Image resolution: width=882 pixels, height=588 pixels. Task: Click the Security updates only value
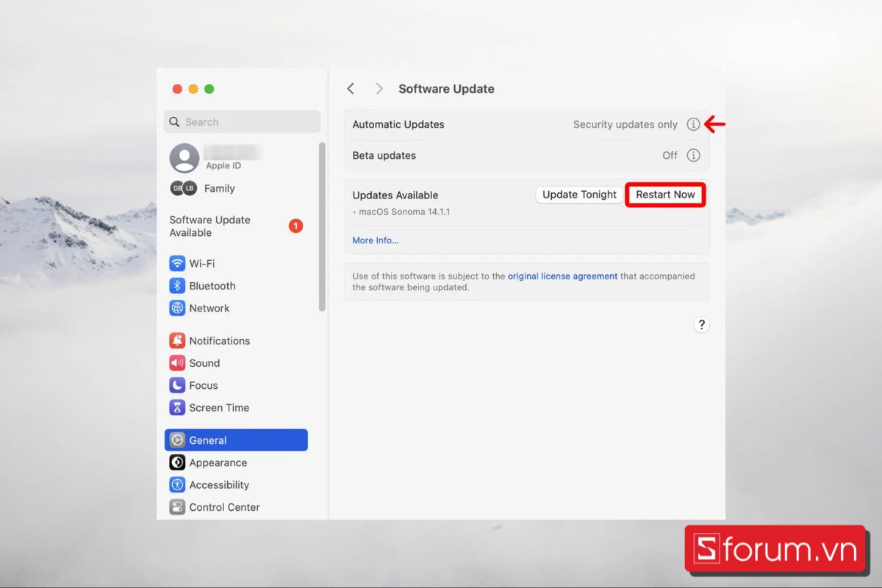[x=625, y=124]
